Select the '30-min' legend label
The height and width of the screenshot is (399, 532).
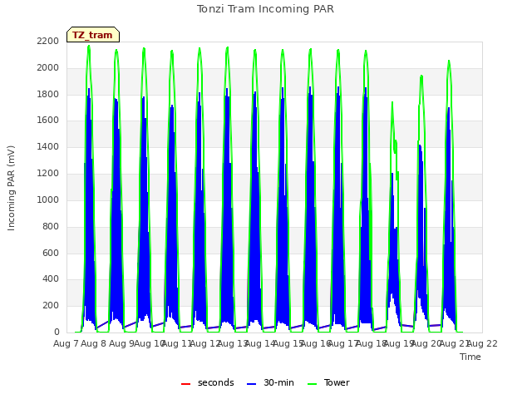point(278,382)
